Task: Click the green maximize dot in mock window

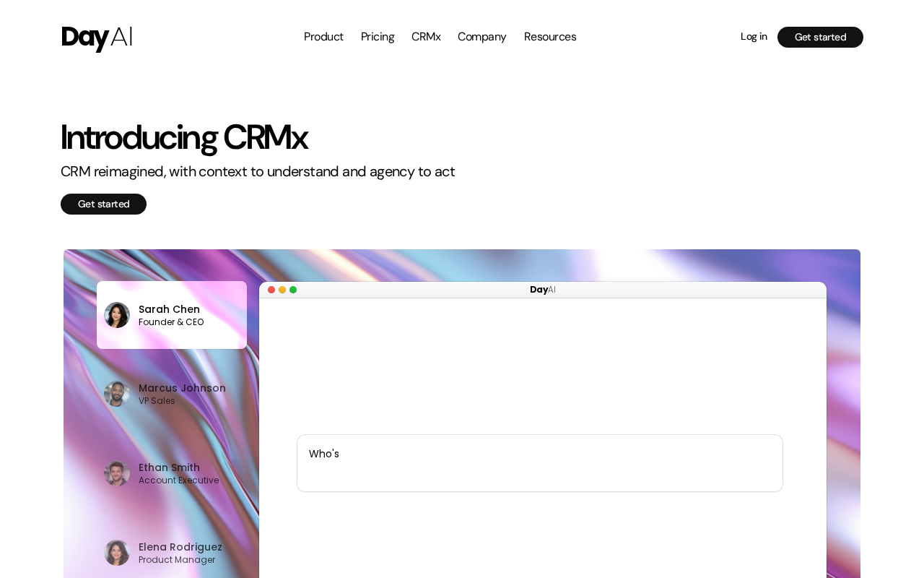Action: [x=293, y=290]
